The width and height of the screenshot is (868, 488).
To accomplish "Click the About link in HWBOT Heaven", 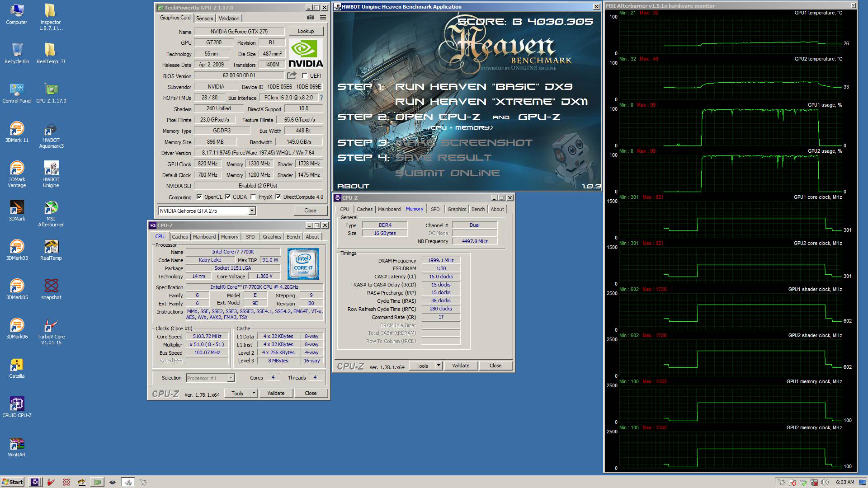I will click(353, 186).
